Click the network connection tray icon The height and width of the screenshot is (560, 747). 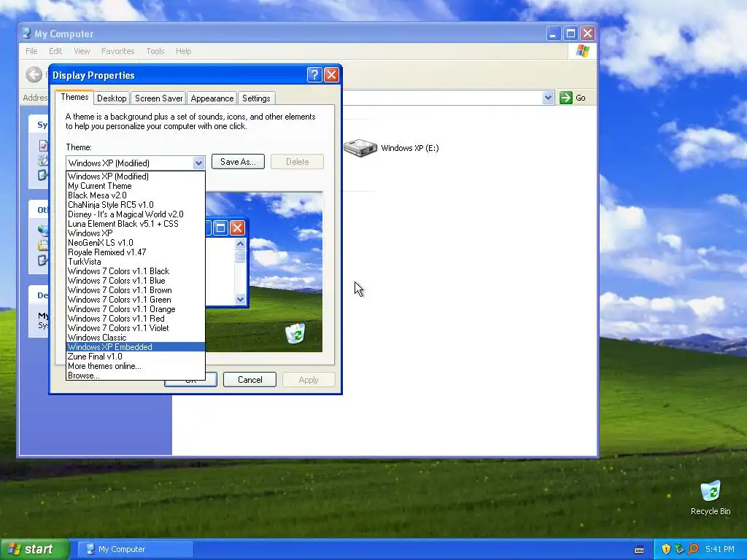click(679, 549)
